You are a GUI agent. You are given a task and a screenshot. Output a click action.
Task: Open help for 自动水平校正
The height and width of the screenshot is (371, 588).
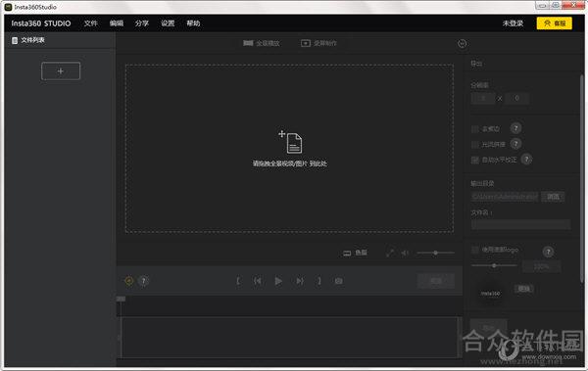click(527, 160)
